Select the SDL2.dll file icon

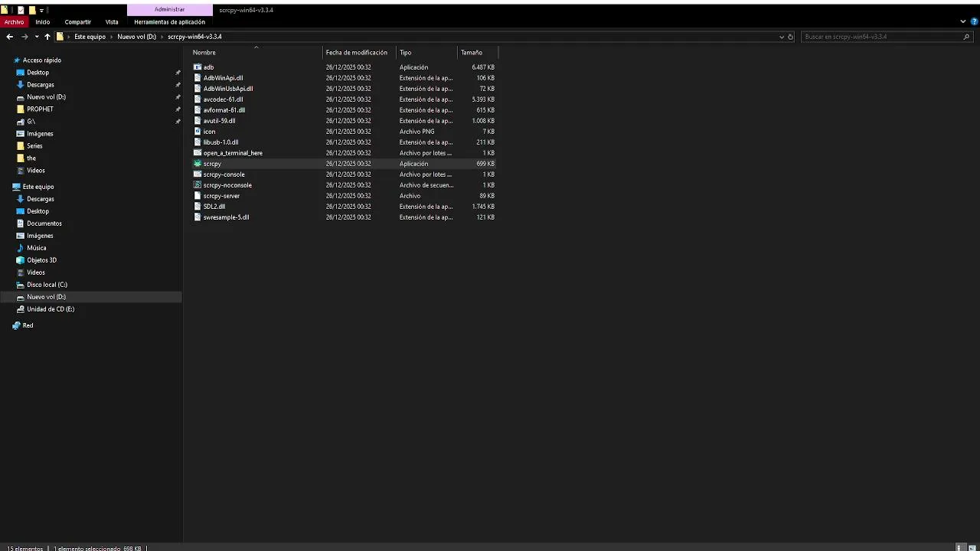[x=198, y=207]
